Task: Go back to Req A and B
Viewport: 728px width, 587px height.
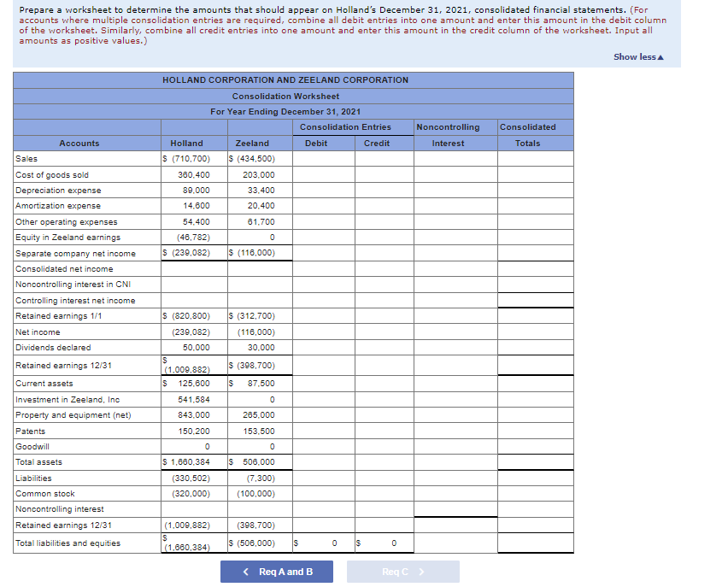Action: tap(277, 572)
